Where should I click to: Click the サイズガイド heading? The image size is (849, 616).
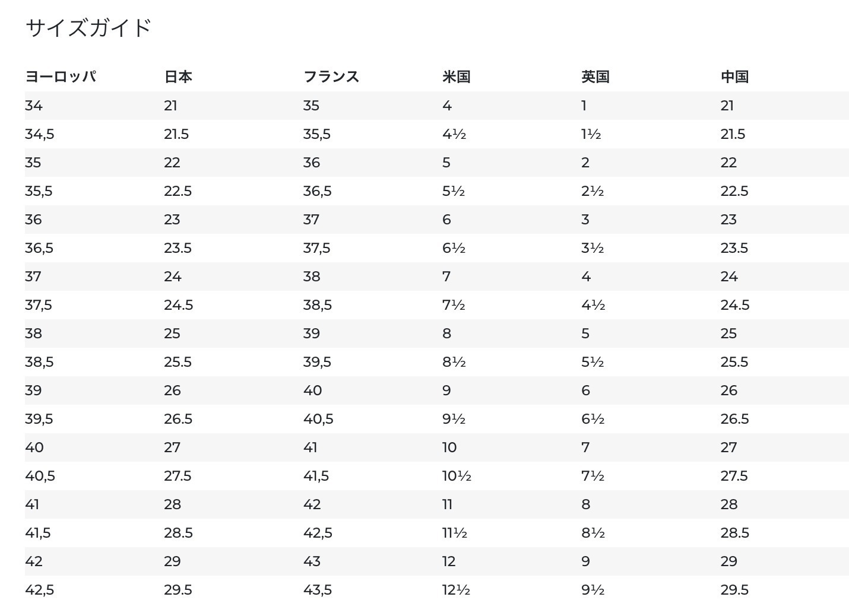point(88,28)
